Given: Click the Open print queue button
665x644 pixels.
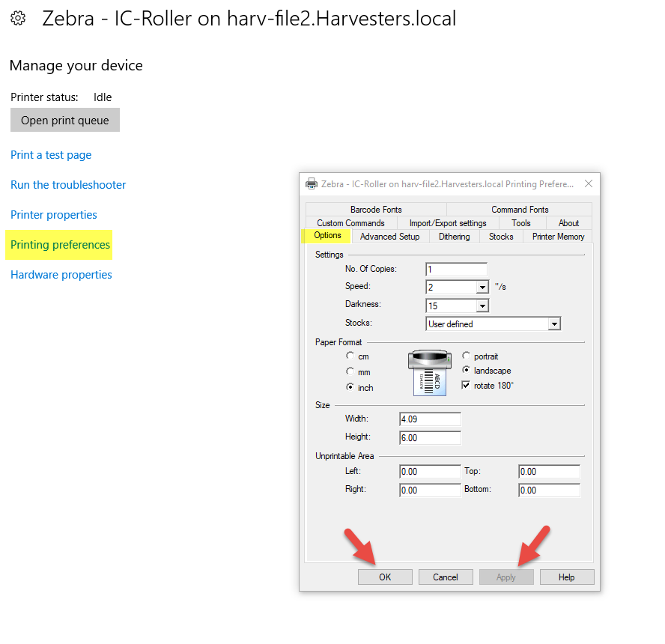Looking at the screenshot, I should click(x=65, y=121).
